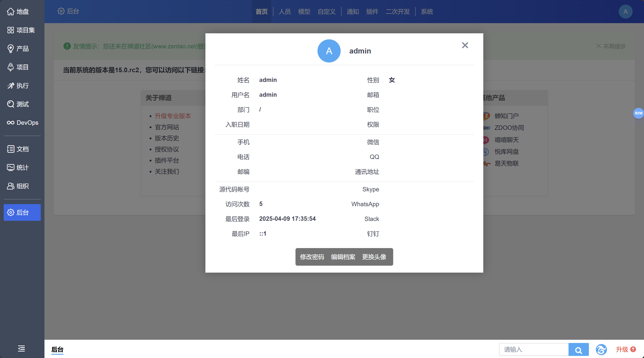Image resolution: width=644 pixels, height=358 pixels.
Task: Open the 插件平台 link
Action: click(167, 160)
